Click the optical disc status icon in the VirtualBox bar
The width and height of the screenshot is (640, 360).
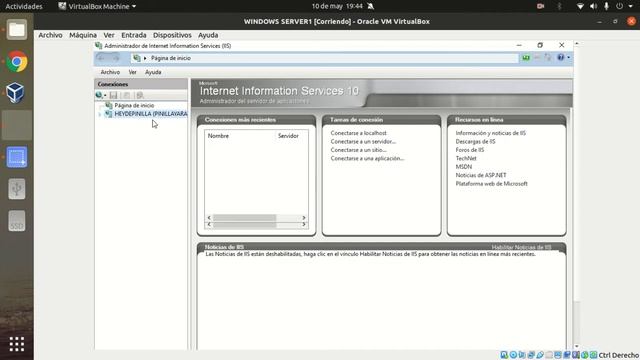[x=513, y=355]
